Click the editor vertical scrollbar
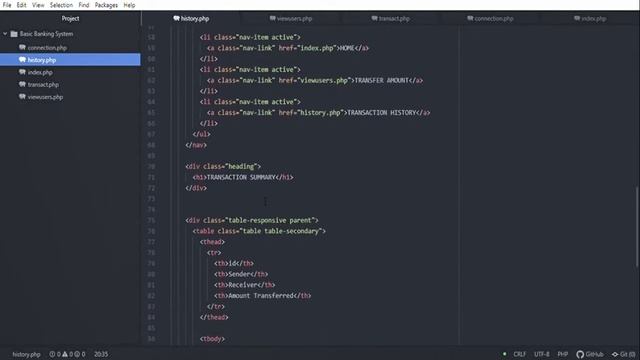640x360 pixels. [x=637, y=227]
